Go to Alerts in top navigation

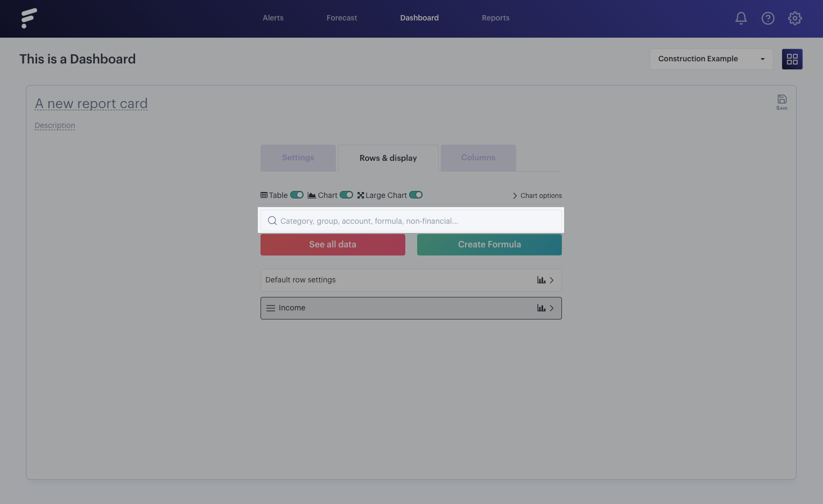[273, 18]
